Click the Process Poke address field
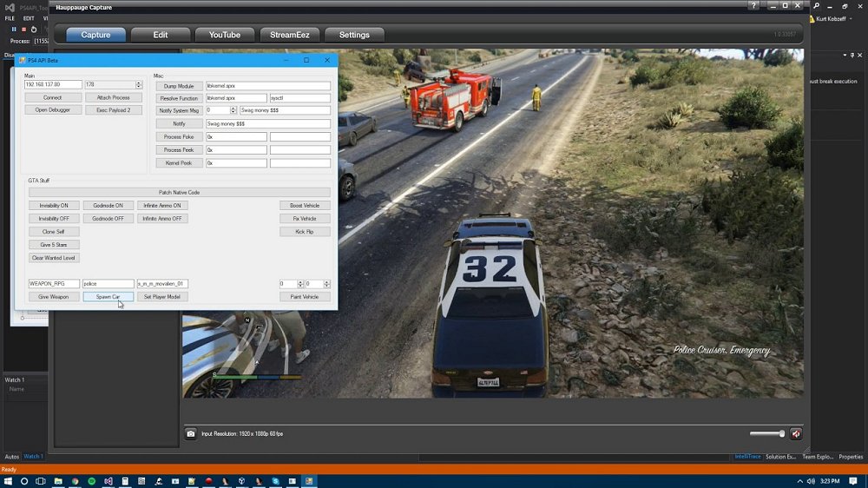Screen dimensions: 868x488 click(236, 137)
